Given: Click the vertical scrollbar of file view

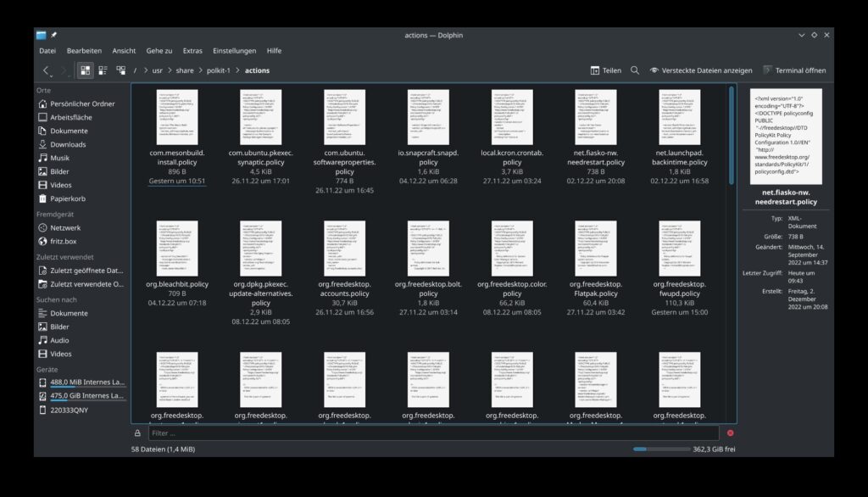Looking at the screenshot, I should tap(732, 136).
